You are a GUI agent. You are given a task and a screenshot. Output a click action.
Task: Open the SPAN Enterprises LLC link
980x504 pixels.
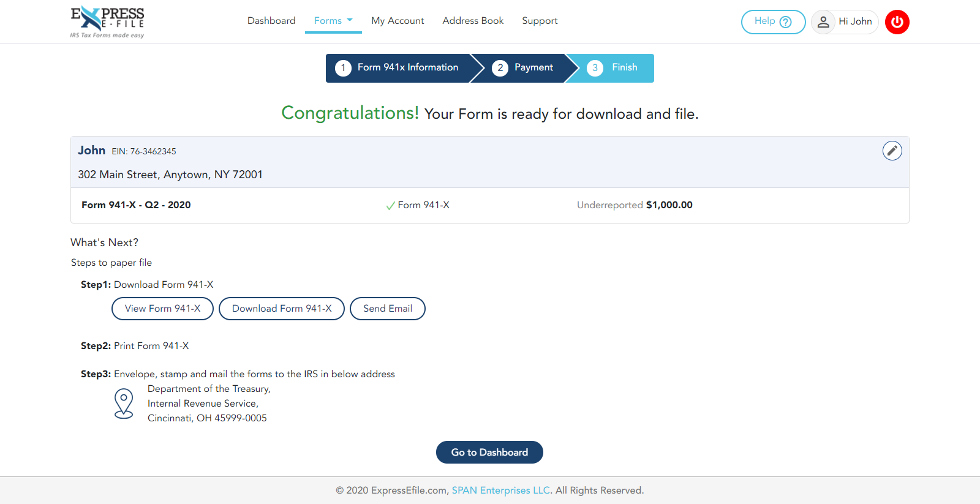click(x=501, y=491)
